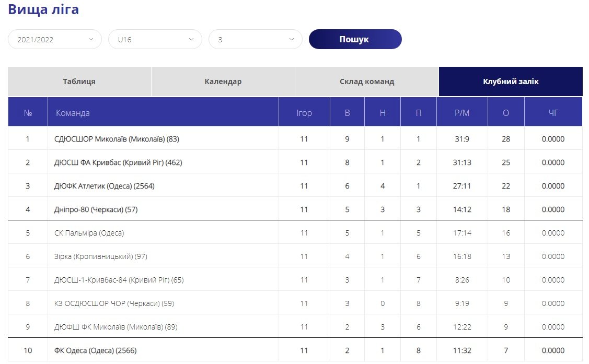Click the Вища ліга page heading

point(43,9)
